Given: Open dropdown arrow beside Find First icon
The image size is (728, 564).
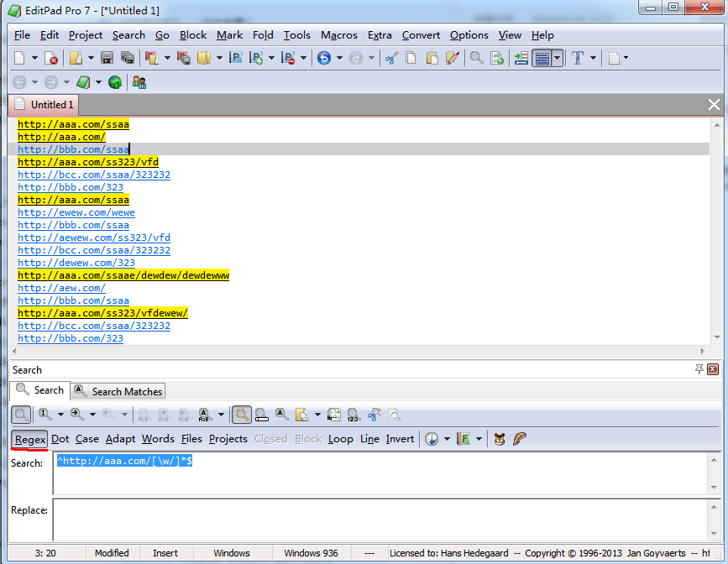Looking at the screenshot, I should pyautogui.click(x=60, y=414).
